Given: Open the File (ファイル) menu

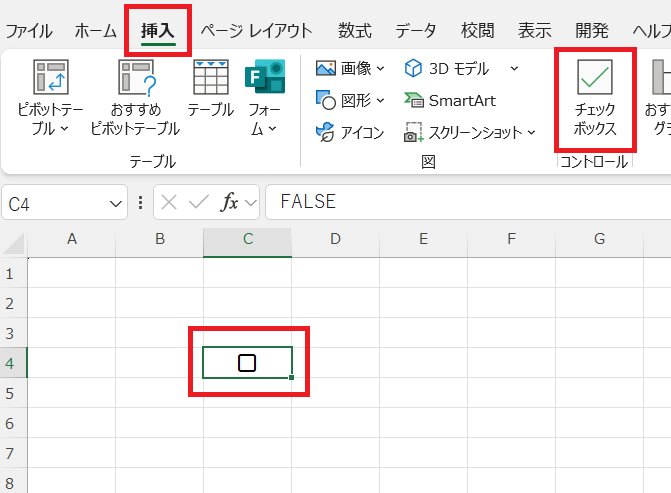Looking at the screenshot, I should point(30,31).
